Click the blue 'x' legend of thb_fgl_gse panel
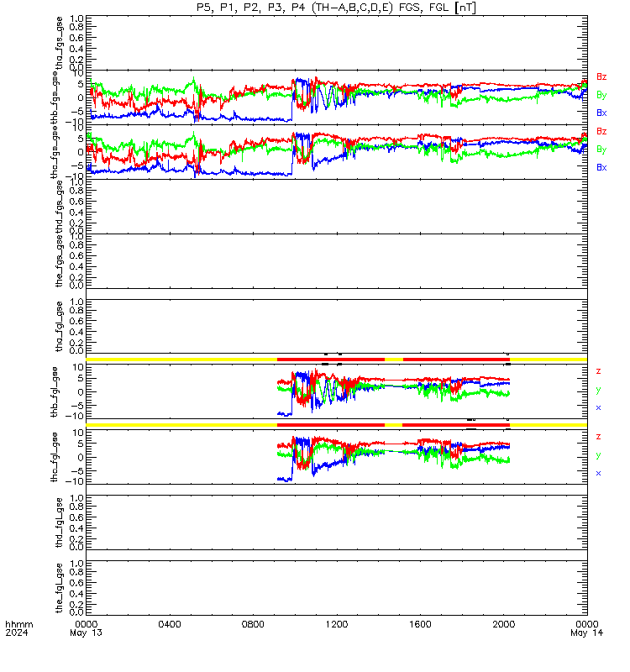Image resolution: width=630 pixels, height=672 pixels. click(599, 408)
